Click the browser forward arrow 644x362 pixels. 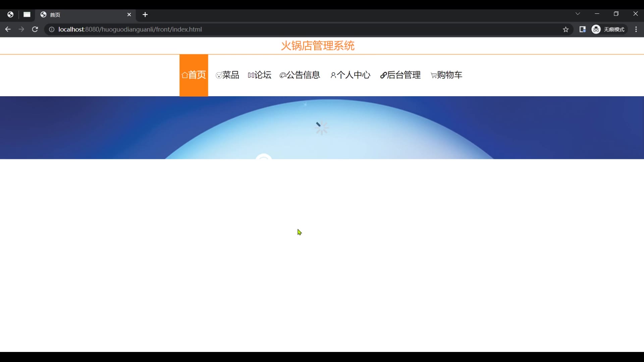[21, 29]
